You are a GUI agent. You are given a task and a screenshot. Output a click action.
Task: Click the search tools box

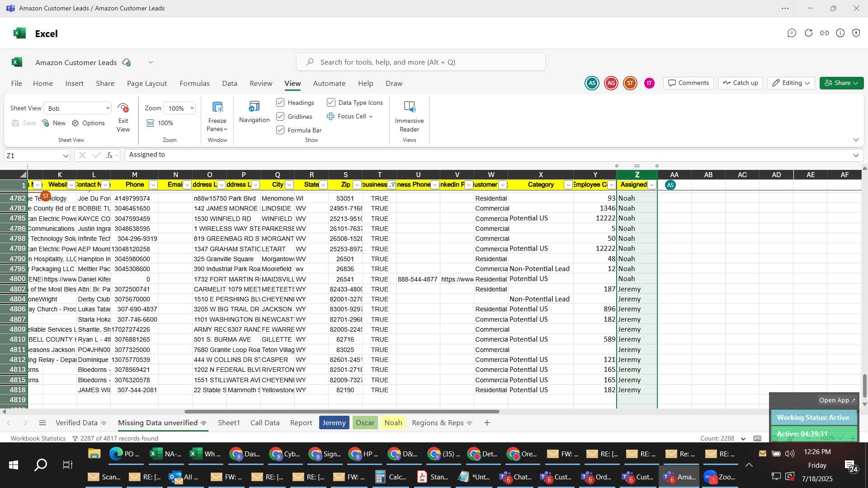click(421, 62)
